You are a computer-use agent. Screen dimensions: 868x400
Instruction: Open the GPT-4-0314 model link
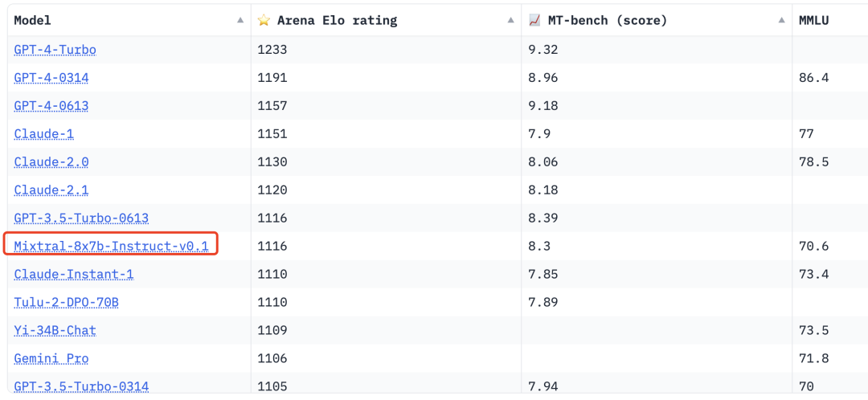click(x=51, y=78)
